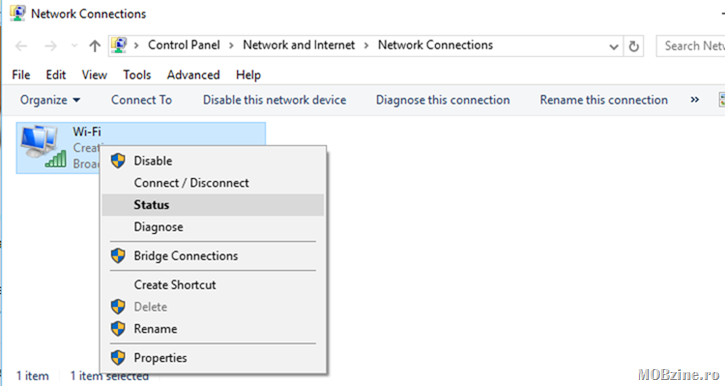Viewport: 725px width, 386px height.
Task: Expand the chevron after Network and Internet
Action: coord(366,45)
